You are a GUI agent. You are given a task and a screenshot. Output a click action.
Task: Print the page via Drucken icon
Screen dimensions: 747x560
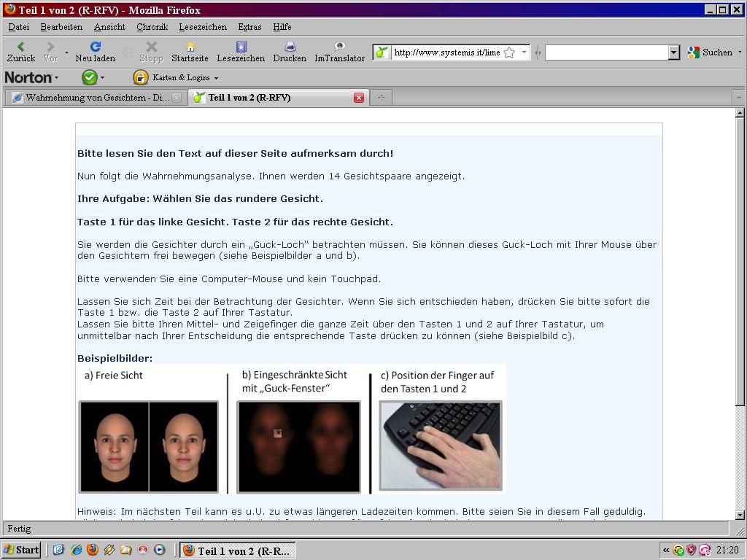click(x=290, y=52)
